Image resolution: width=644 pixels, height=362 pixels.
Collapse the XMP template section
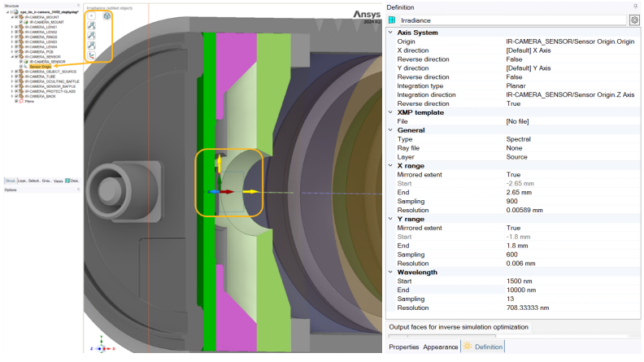pos(390,111)
